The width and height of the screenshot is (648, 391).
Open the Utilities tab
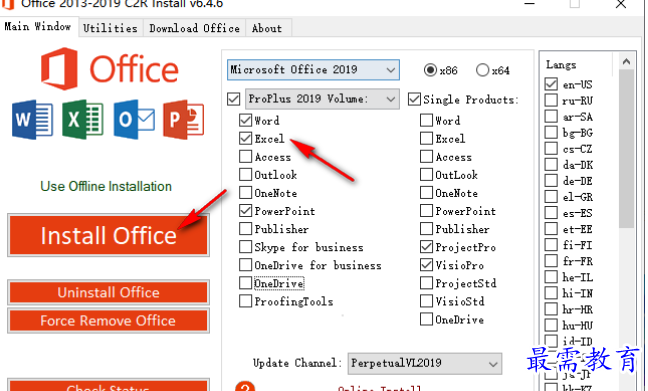[110, 28]
